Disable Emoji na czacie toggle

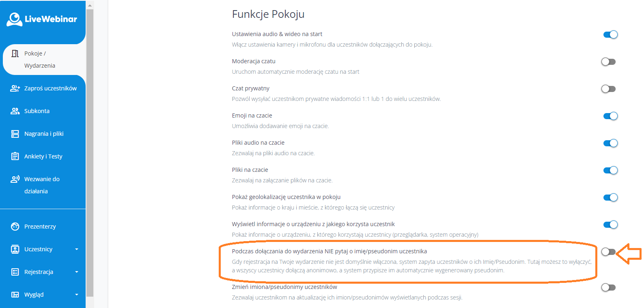pyautogui.click(x=610, y=116)
